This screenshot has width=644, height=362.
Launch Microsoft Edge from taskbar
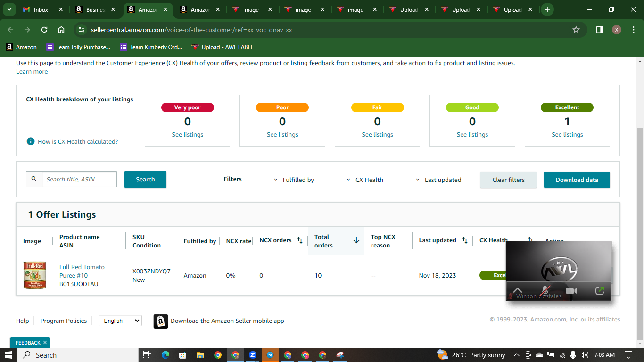point(165,355)
